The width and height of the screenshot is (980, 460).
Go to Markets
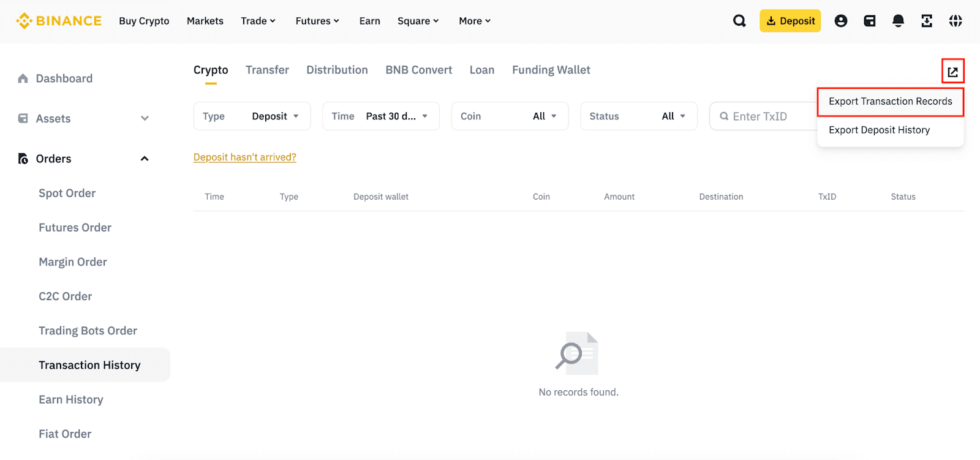[x=205, y=21]
